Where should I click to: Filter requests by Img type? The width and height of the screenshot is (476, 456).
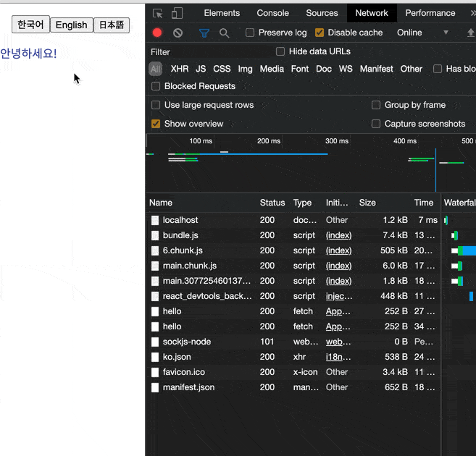(x=245, y=69)
